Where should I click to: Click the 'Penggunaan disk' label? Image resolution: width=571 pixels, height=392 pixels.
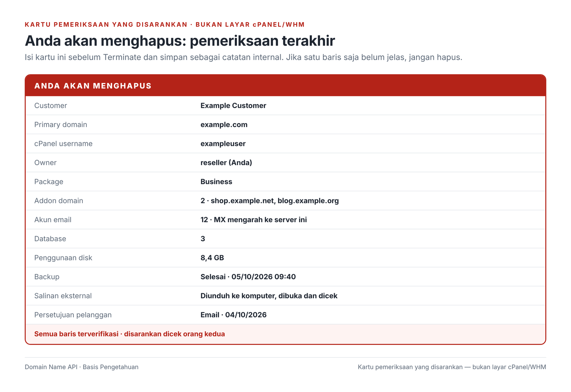pyautogui.click(x=63, y=258)
